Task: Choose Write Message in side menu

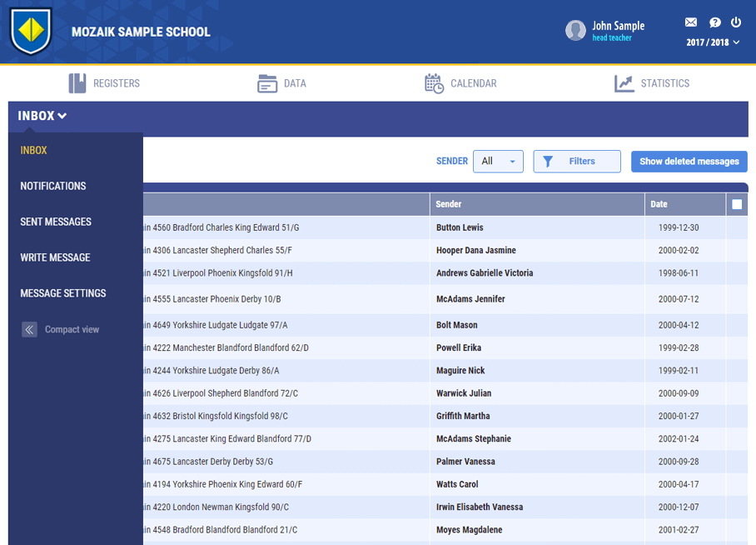Action: coord(55,257)
